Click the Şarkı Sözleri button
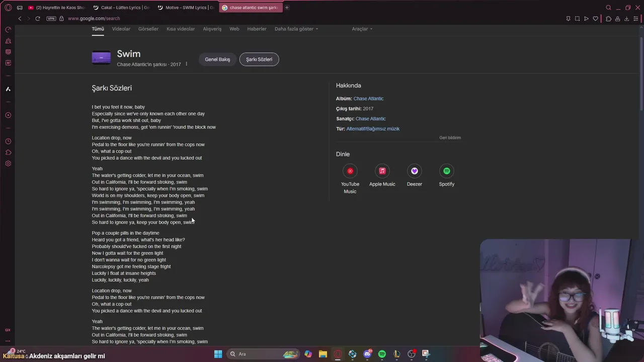644x362 pixels. click(259, 59)
